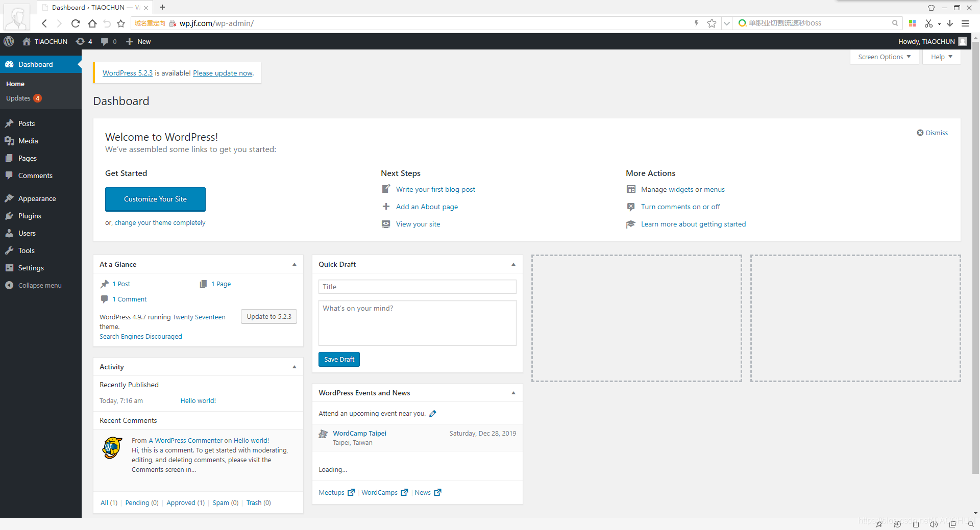Open the WordPress logo menu in admin bar
Viewport: 980px width, 530px height.
[x=9, y=41]
